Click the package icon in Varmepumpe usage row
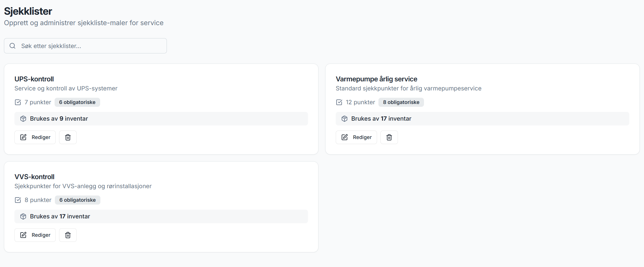Viewport: 644px width, 267px height. click(x=344, y=119)
